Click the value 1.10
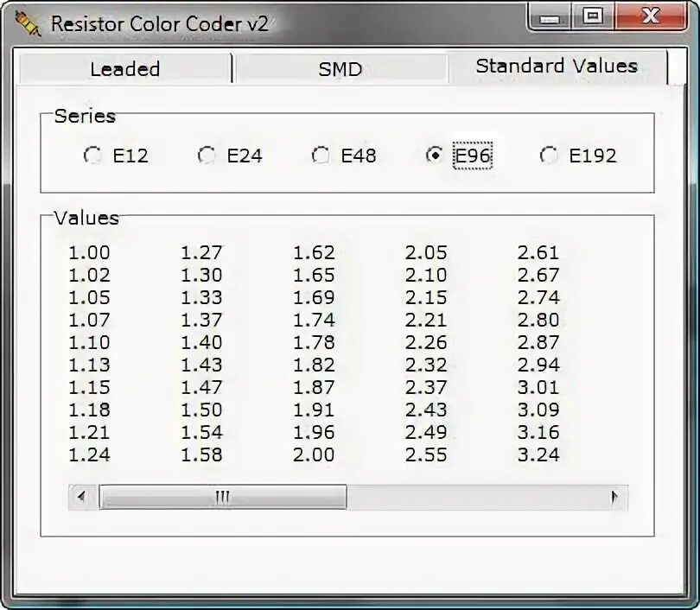700x610 pixels. pos(89,342)
